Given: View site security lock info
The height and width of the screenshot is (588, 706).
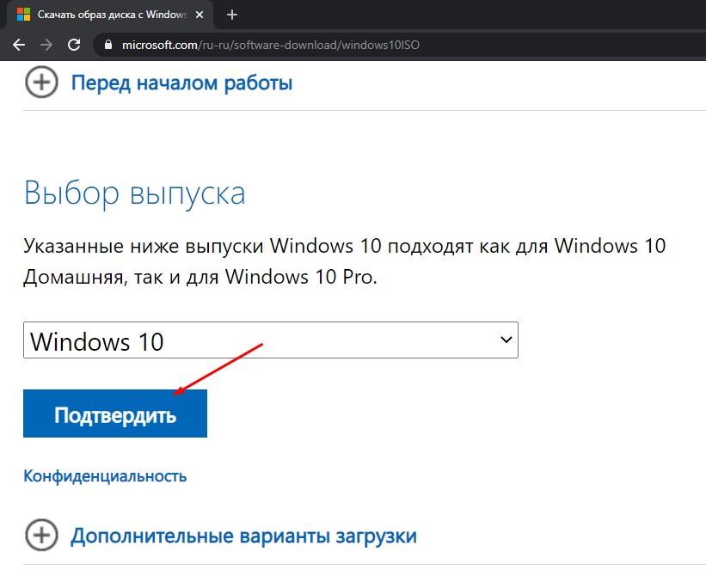Looking at the screenshot, I should [x=108, y=45].
